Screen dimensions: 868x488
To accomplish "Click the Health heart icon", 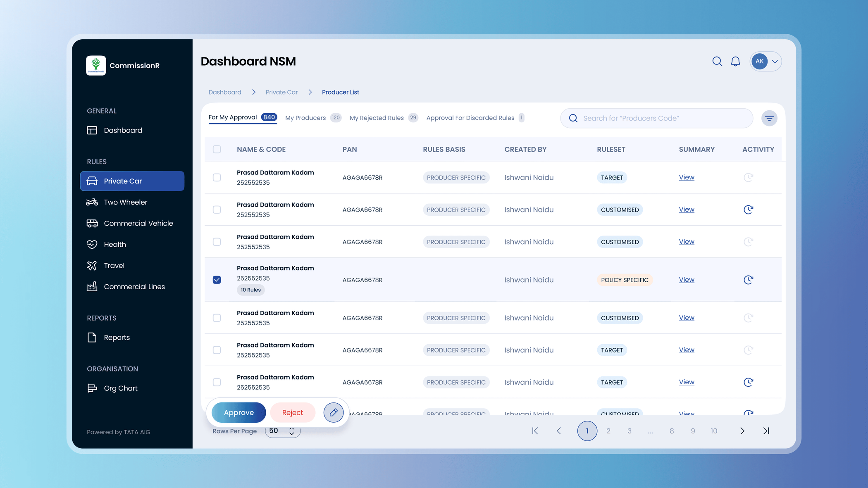I will click(x=92, y=244).
